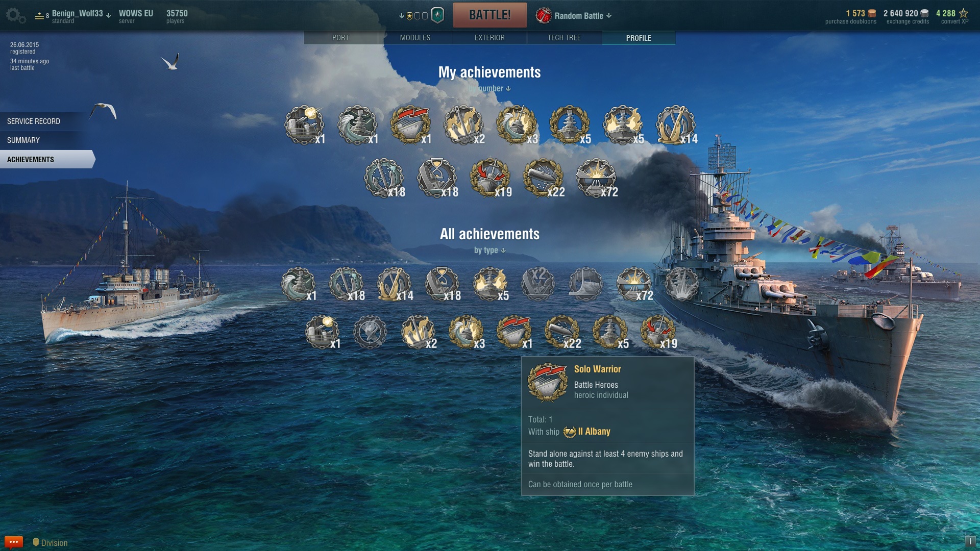This screenshot has width=980, height=551.
Task: Select the x14 achievement medal in My achievements
Action: (676, 125)
